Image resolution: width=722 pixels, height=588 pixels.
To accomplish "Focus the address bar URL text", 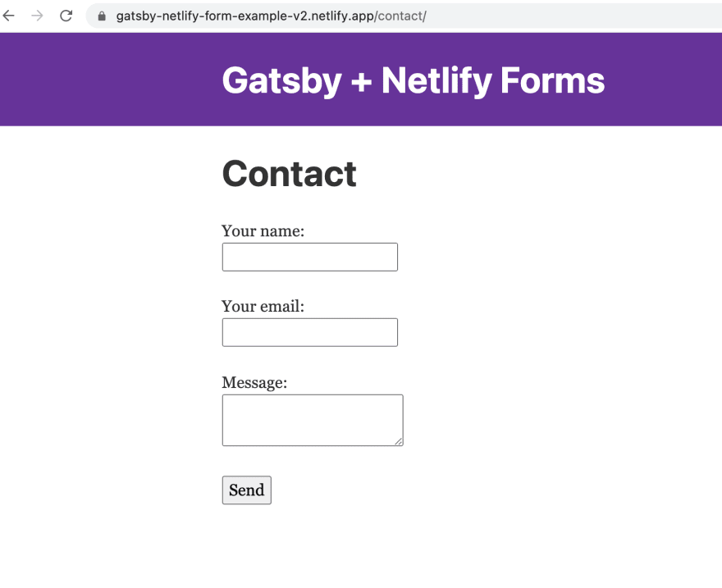I will coord(271,16).
